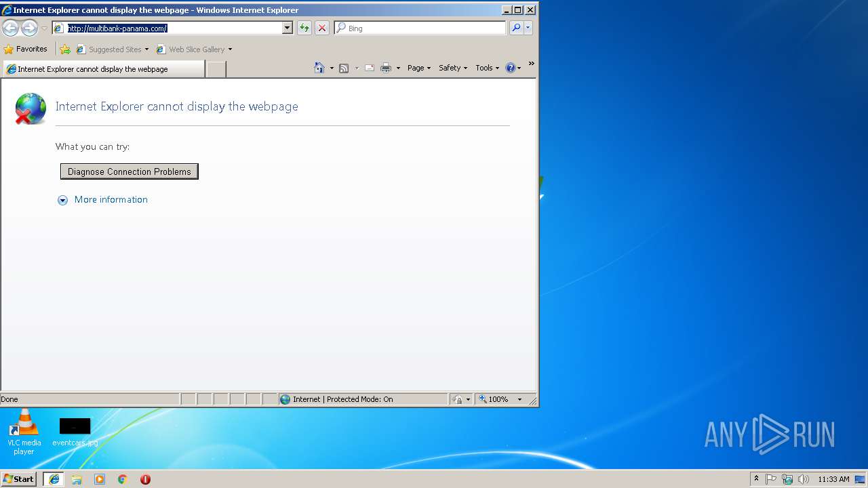The image size is (868, 488).
Task: Add page to Favorites bar icon
Action: pyautogui.click(x=65, y=49)
